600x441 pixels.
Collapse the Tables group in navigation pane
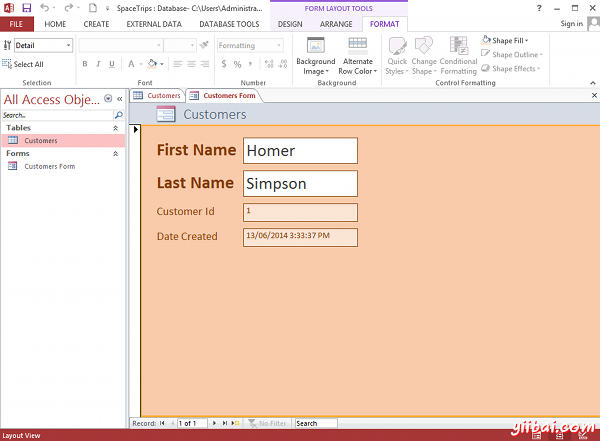click(117, 128)
